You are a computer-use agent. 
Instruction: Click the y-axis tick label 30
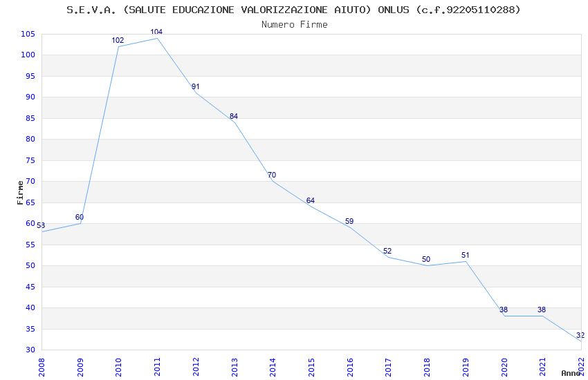click(x=30, y=350)
